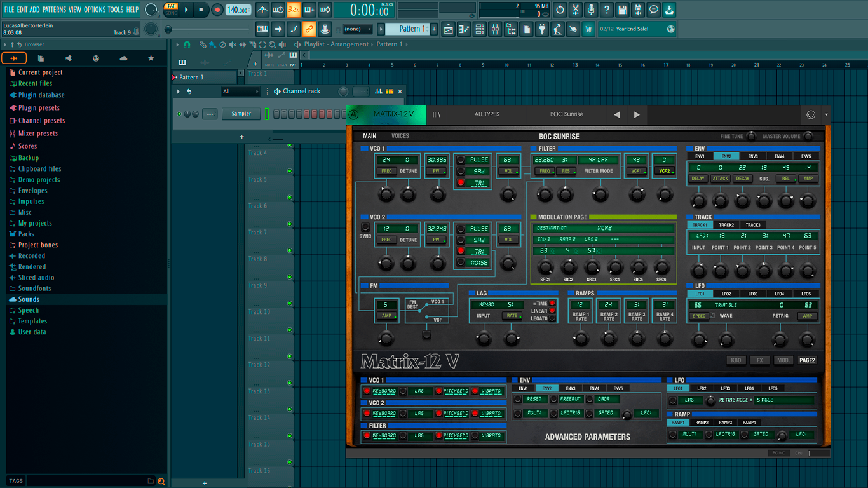Open the FILE menu
Viewport: 868px width, 488px height.
click(9, 10)
